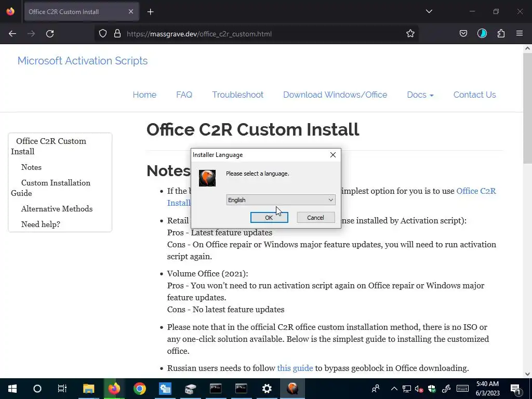Close the Installer Language dialog
This screenshot has width=532, height=399.
[x=333, y=155]
